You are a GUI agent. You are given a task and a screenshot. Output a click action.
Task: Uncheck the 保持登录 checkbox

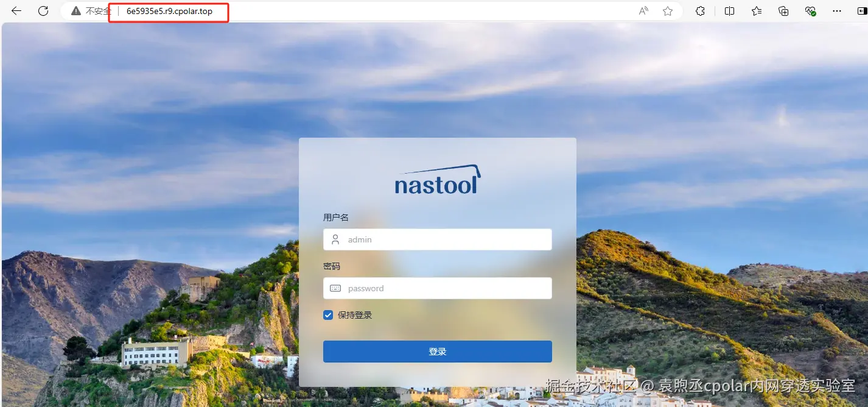tap(328, 315)
